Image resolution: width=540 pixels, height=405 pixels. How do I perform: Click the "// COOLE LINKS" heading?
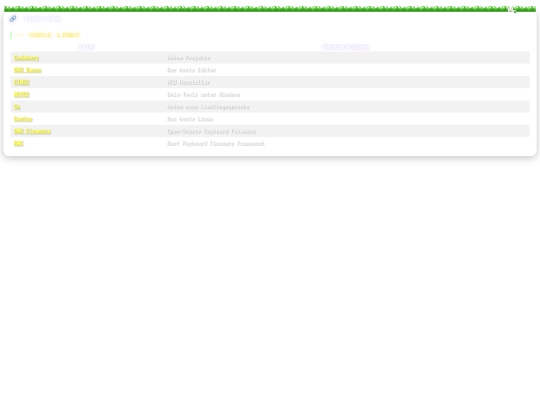(48, 35)
